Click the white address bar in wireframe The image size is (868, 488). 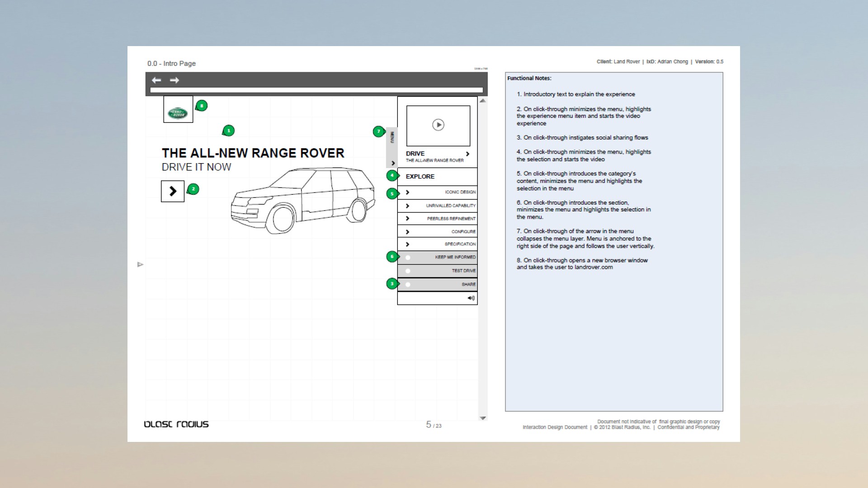316,90
